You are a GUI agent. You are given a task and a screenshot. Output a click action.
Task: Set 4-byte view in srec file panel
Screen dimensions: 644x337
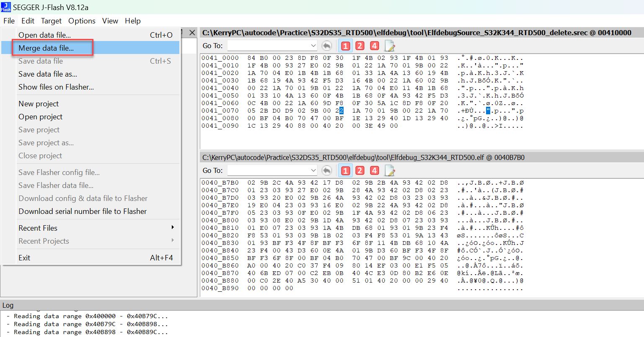click(x=375, y=46)
